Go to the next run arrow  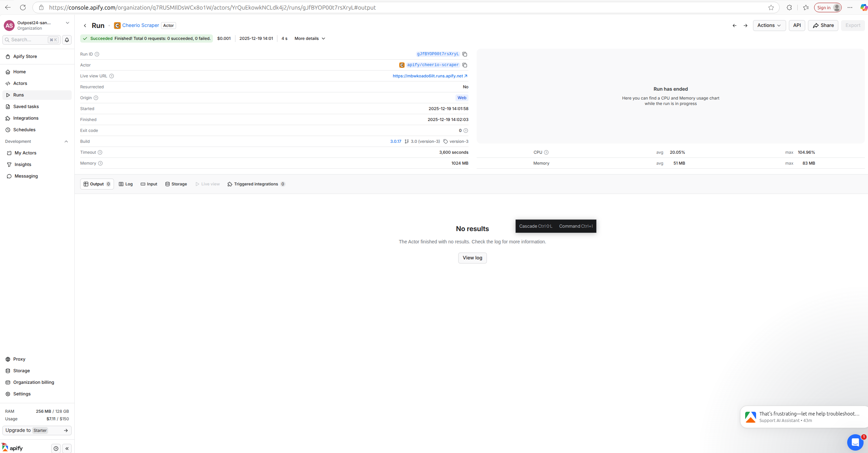746,26
